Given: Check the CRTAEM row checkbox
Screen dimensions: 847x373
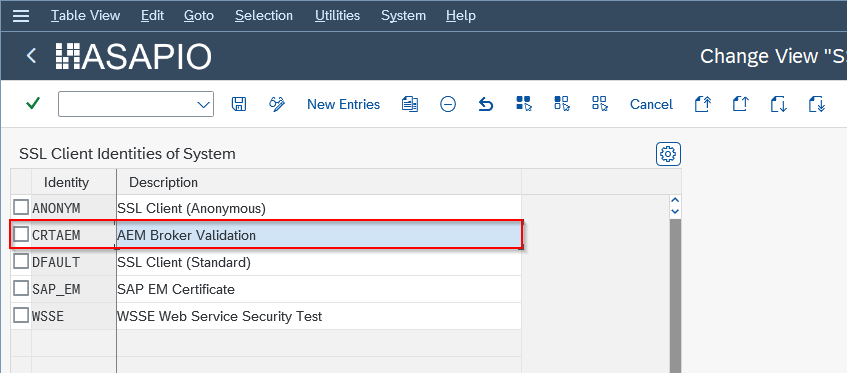Looking at the screenshot, I should pos(21,234).
